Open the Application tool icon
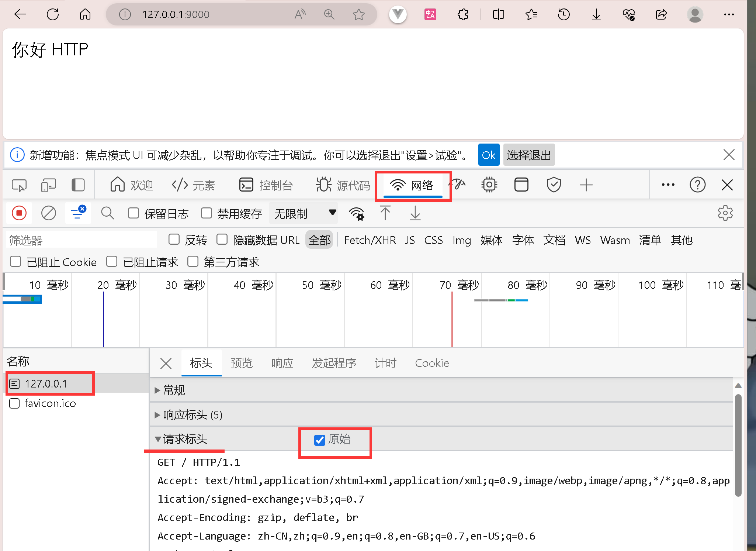This screenshot has width=756, height=551. coord(521,185)
